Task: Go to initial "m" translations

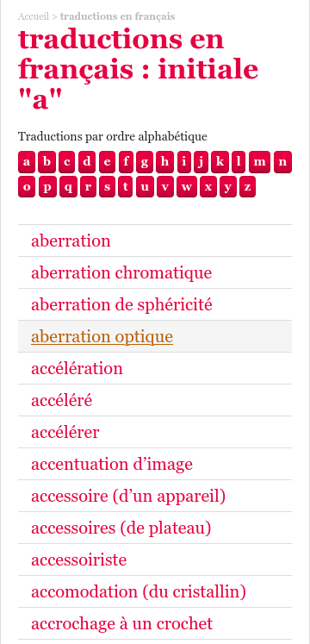Action: tap(259, 162)
